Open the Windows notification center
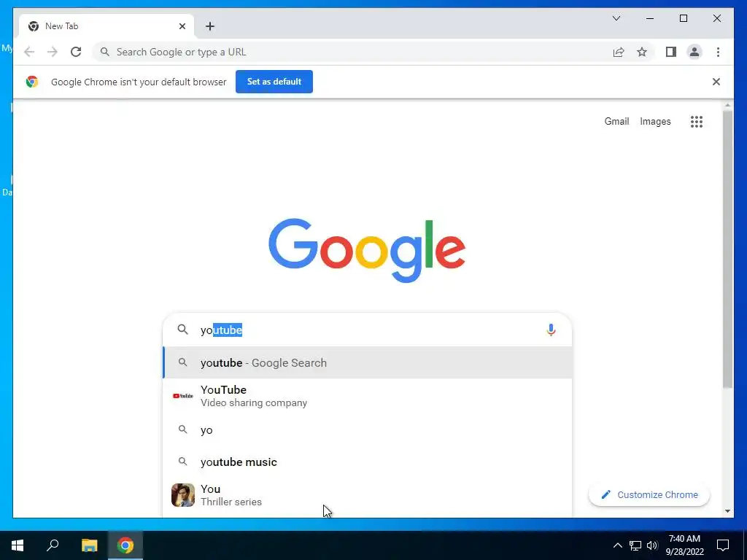747x560 pixels. pyautogui.click(x=723, y=545)
